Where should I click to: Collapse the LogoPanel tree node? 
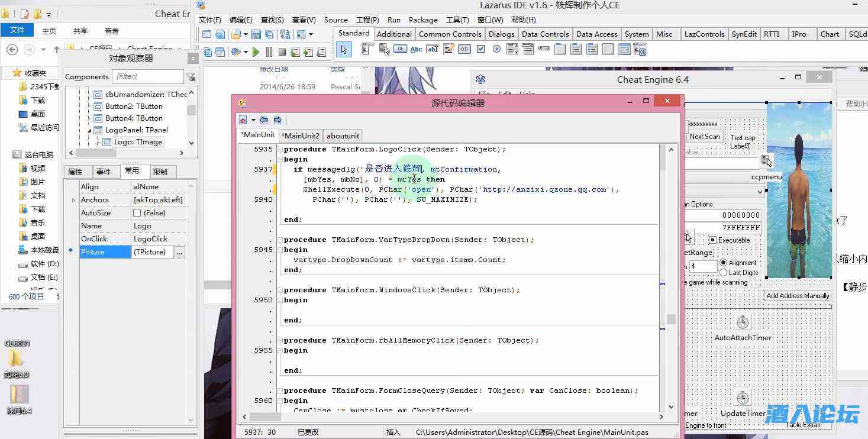(x=91, y=130)
